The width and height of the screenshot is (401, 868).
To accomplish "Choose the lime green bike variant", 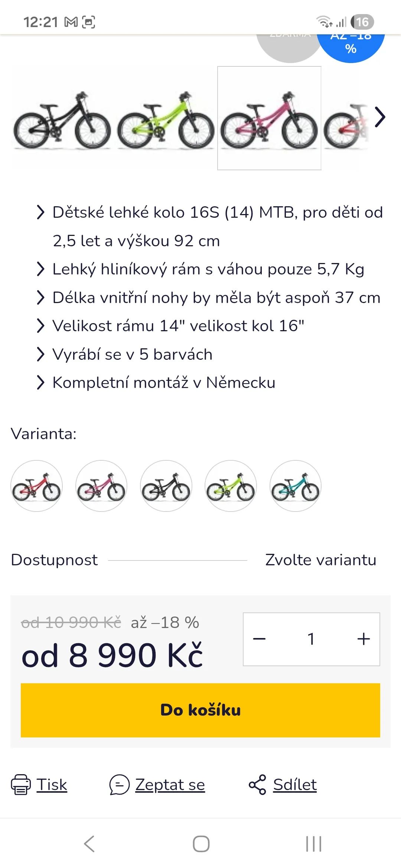I will pyautogui.click(x=231, y=486).
